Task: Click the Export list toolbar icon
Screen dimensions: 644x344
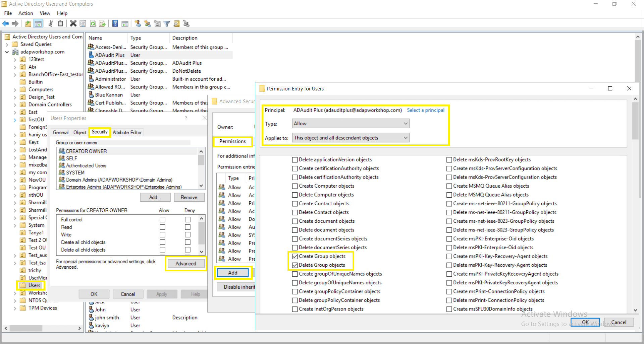Action: (102, 23)
